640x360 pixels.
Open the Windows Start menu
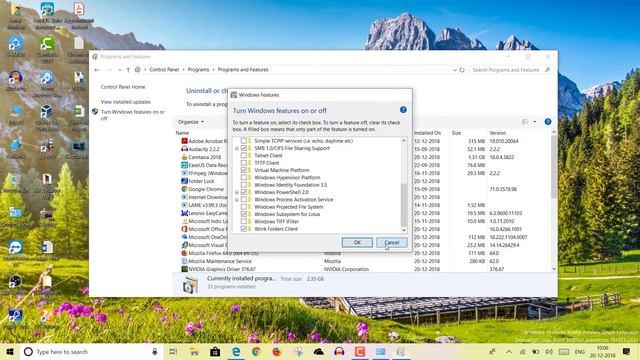coord(10,351)
